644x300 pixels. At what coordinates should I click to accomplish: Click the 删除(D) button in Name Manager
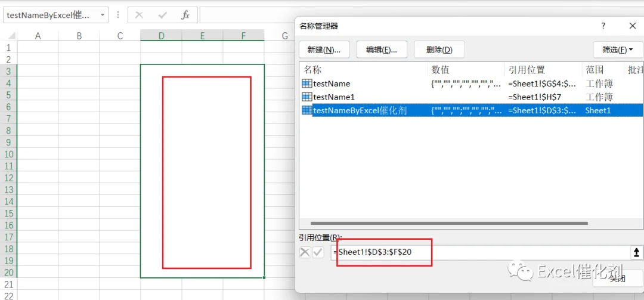pos(439,50)
